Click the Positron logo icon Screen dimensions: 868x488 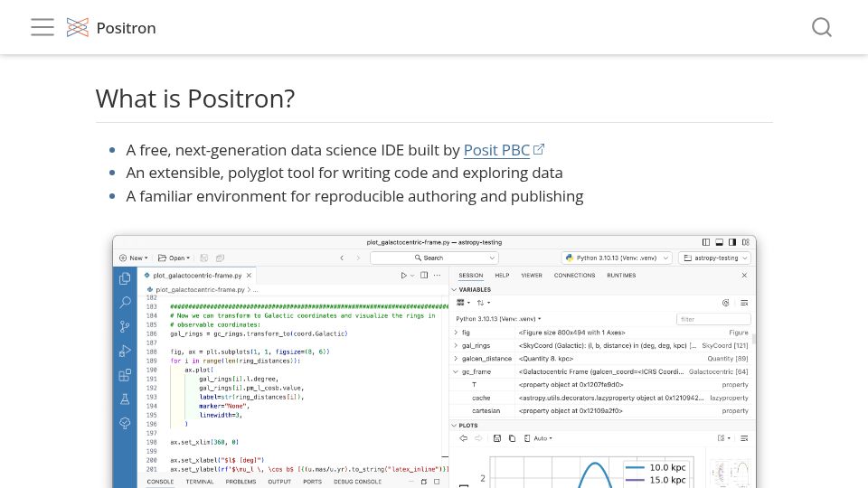pyautogui.click(x=78, y=27)
